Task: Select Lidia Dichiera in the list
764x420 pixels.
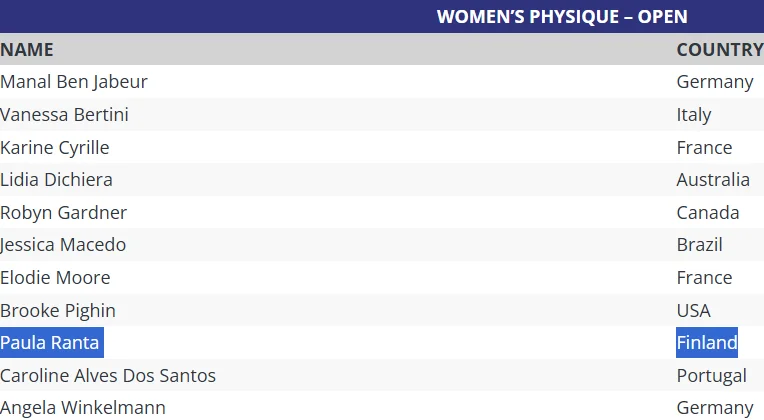Action: [56, 180]
